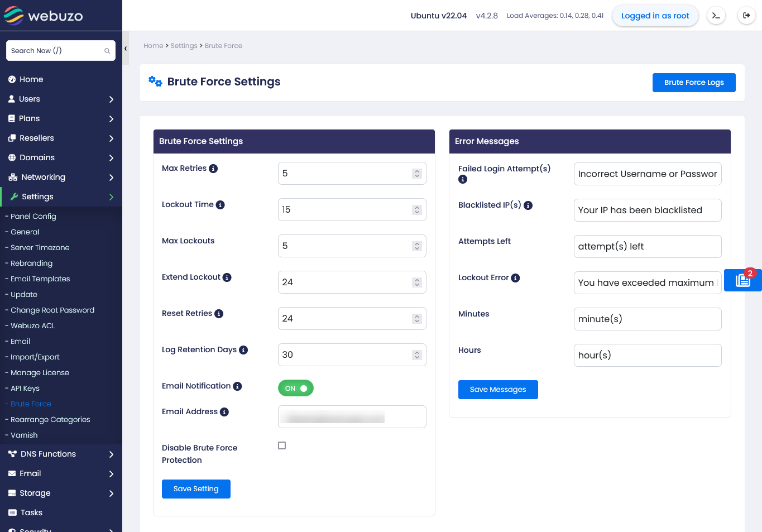
Task: Show info for Lockout Time
Action: pyautogui.click(x=221, y=205)
